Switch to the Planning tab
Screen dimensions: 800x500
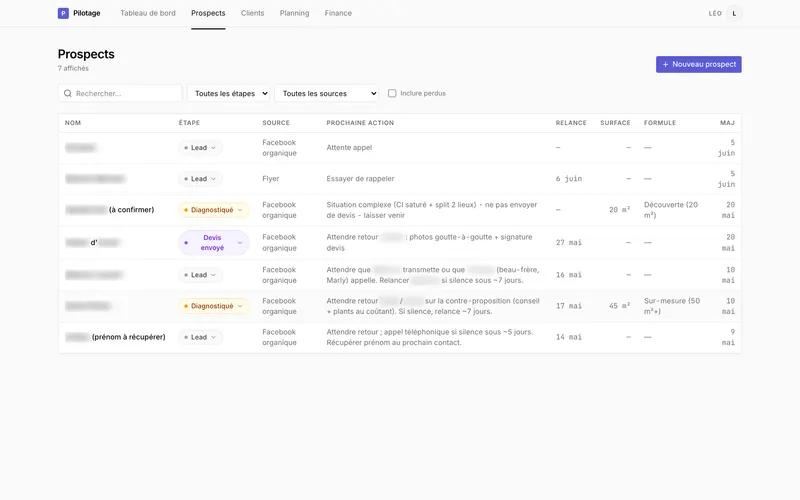tap(294, 13)
